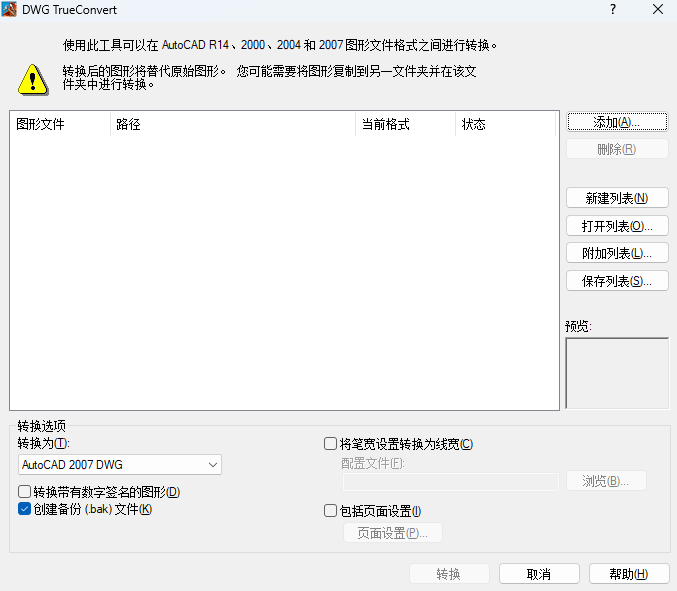Screen dimensions: 677x591
Task: Enable 转换带有数字签名的图形 checkbox
Action: click(25, 492)
